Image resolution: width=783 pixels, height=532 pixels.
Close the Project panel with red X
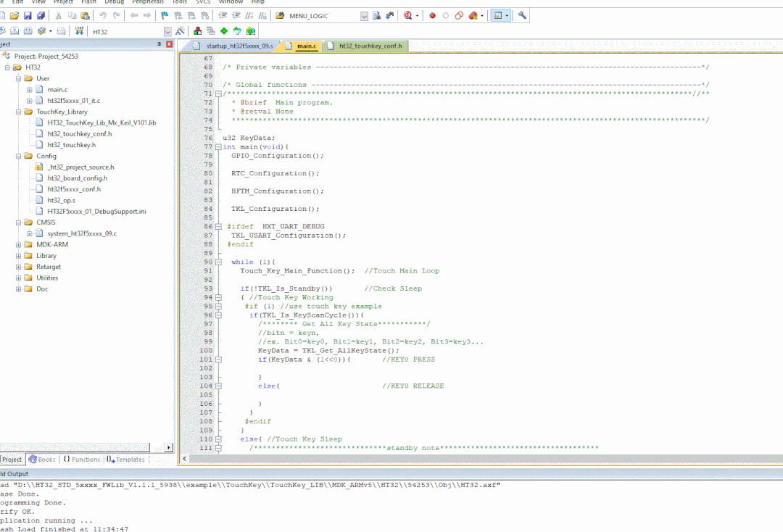coord(169,44)
